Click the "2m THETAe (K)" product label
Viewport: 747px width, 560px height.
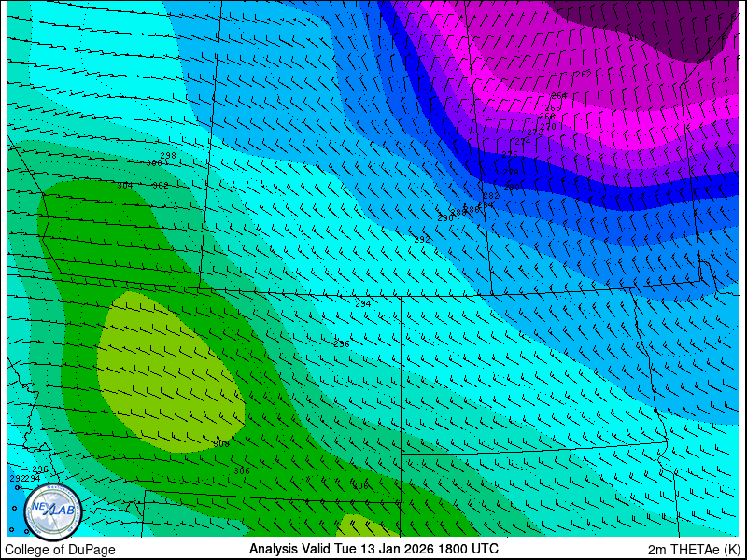click(x=695, y=549)
